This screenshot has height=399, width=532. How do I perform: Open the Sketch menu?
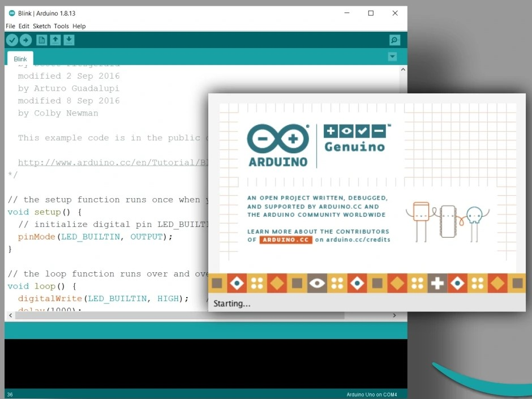pyautogui.click(x=42, y=26)
